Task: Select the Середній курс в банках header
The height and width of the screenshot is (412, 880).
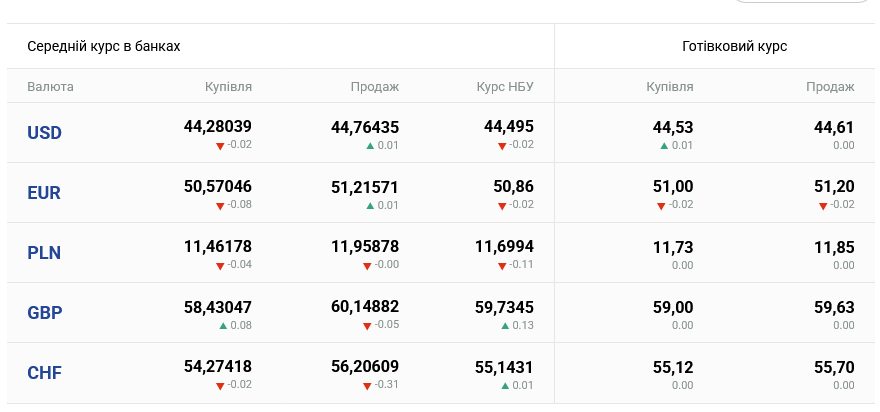Action: (x=104, y=47)
